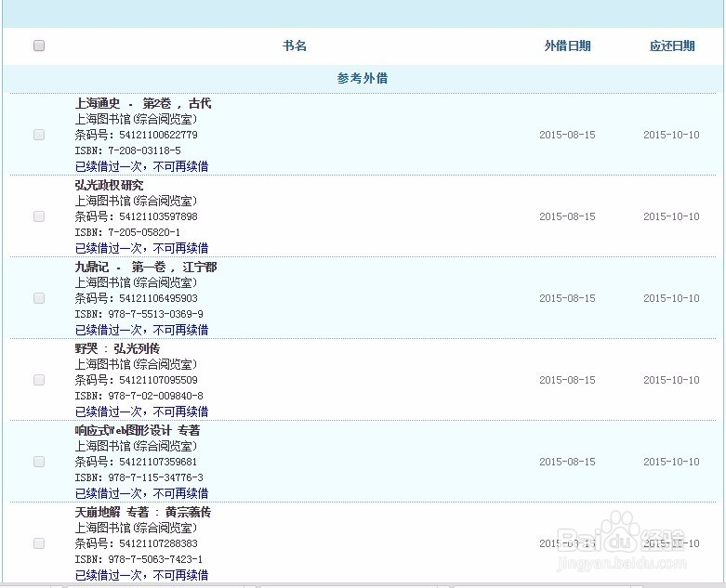726x588 pixels.
Task: Click renewal notice under 天崩地解
Action: click(141, 575)
